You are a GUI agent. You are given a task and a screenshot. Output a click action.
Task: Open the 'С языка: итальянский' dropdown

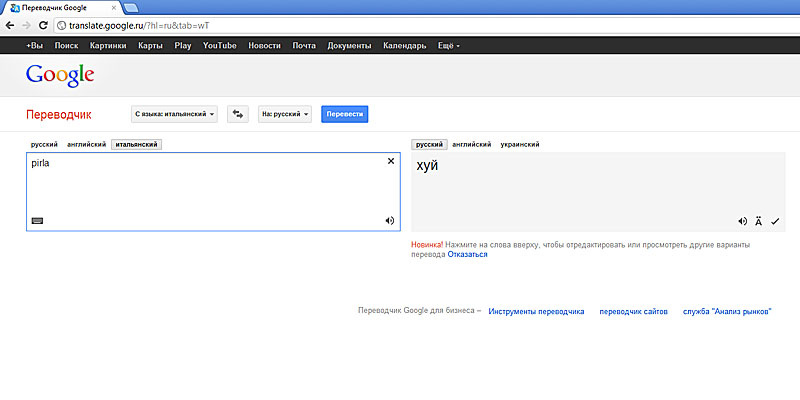(x=175, y=114)
